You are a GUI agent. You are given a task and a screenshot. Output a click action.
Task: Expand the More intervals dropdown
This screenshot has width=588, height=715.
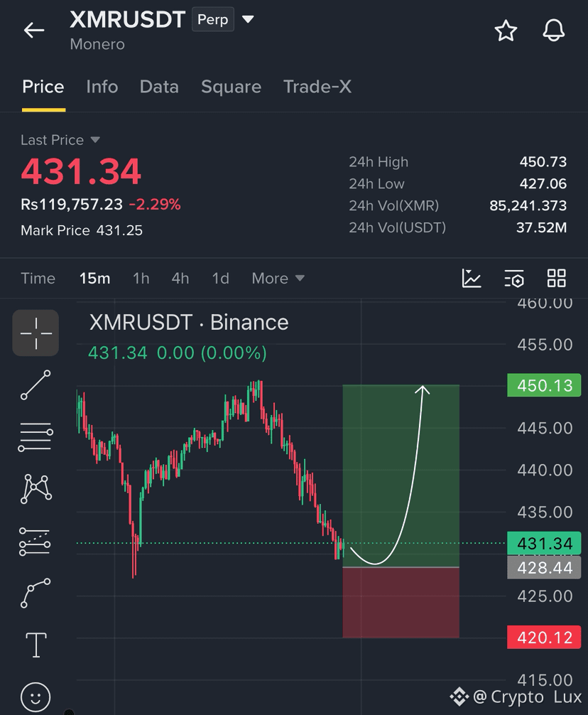(278, 278)
